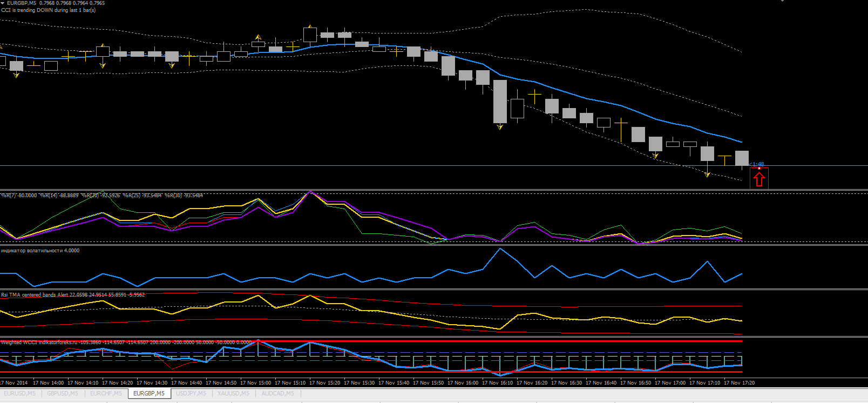This screenshot has height=403, width=868.
Task: Click the %R(30) -93.5484 indicator label
Action: pos(184,196)
